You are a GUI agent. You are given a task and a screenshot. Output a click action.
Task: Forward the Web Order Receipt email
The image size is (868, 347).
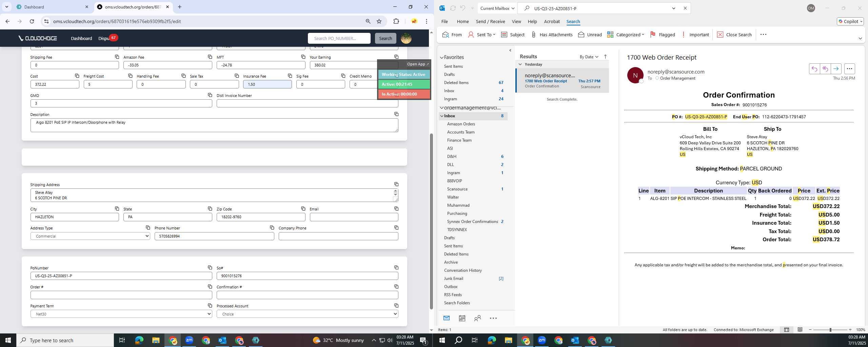click(x=836, y=69)
